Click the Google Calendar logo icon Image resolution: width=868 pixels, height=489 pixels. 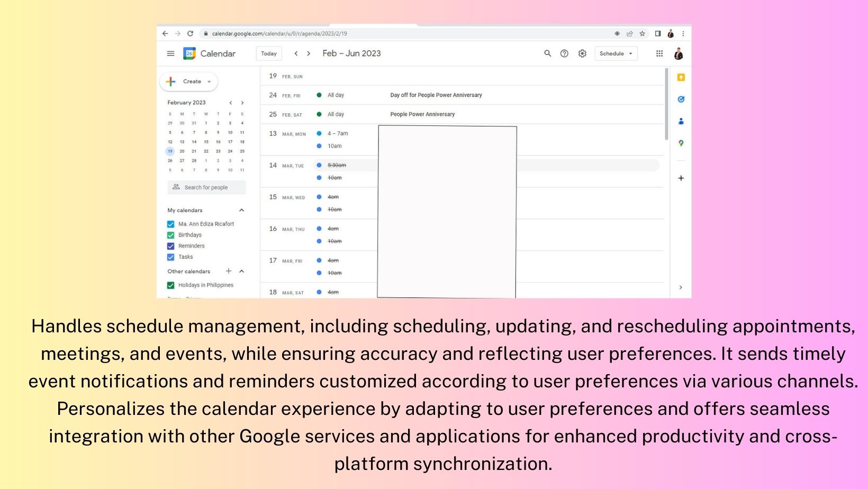click(189, 53)
